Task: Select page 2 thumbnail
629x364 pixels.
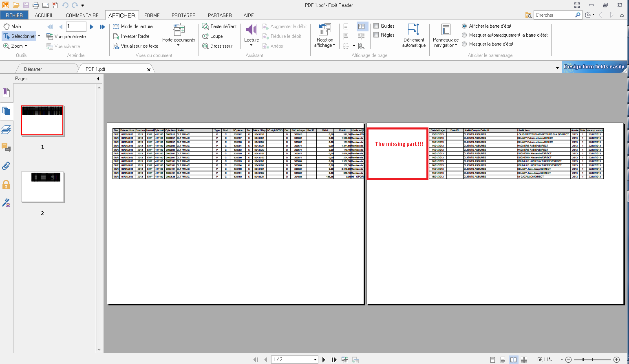Action: [42, 187]
